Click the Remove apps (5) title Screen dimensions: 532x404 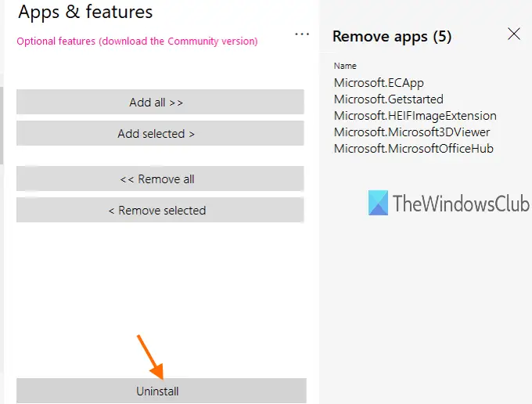coord(391,36)
